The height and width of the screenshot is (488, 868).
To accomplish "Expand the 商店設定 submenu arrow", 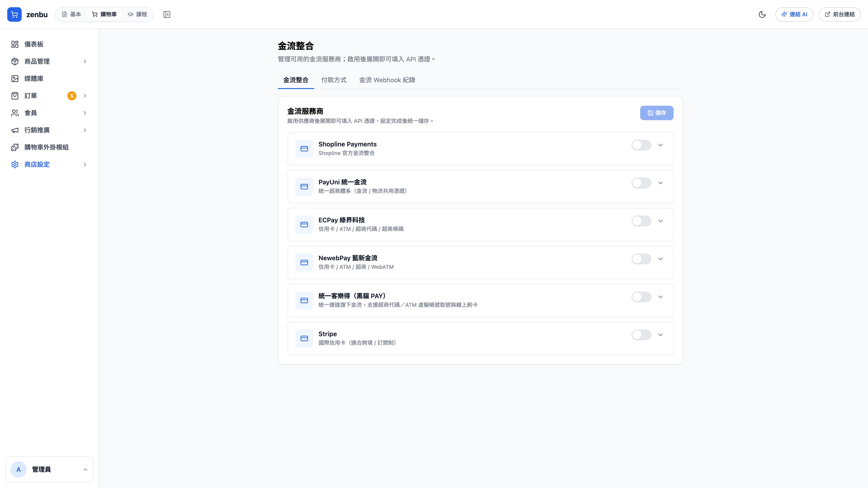I will (85, 164).
